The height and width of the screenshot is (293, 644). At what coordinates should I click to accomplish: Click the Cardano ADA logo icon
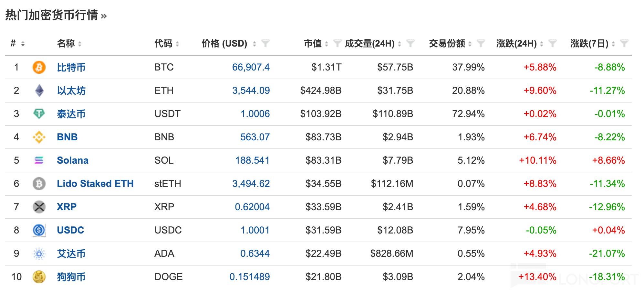pos(39,254)
